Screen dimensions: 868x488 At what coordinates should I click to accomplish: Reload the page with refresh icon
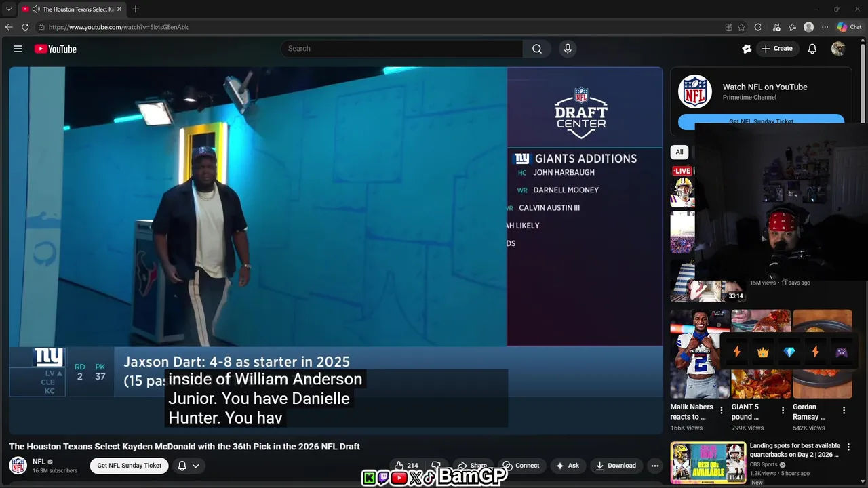[x=25, y=27]
